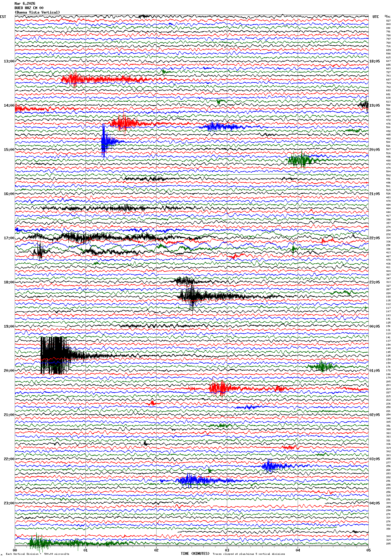This screenshot has width=392, height=558.
Task: Click the 23:05 UTC time label
Action: pos(374,282)
